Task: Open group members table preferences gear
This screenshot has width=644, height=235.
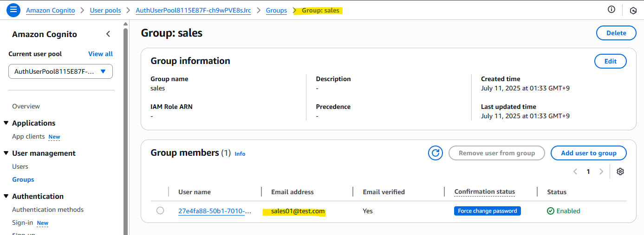Action: coord(620,171)
